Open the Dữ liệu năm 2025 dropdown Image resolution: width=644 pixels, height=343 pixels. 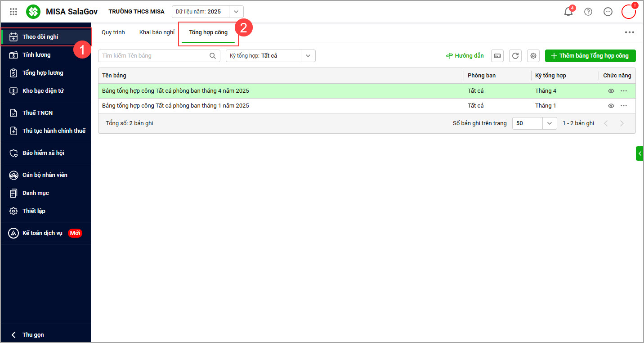[x=236, y=12]
